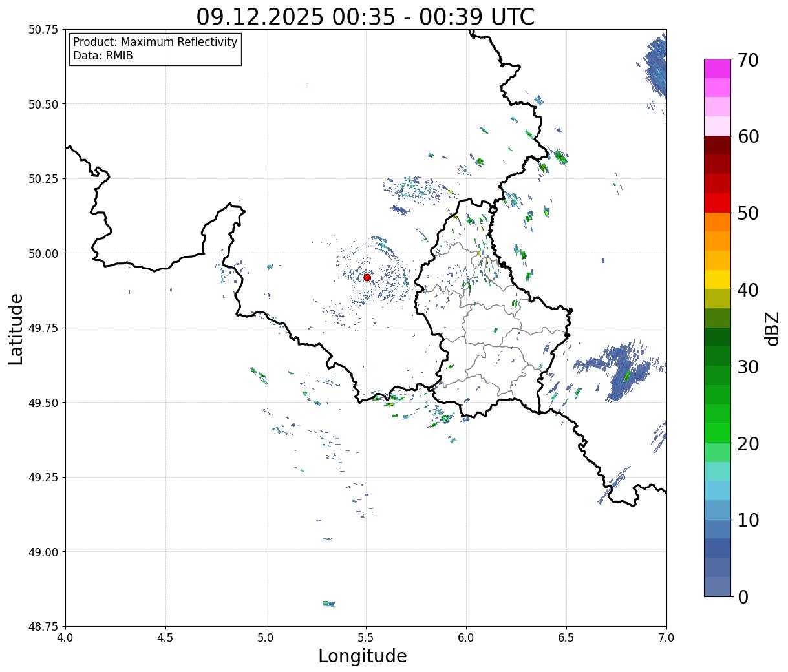Click the latitude tick label 50.50
The height and width of the screenshot is (672, 788).
pyautogui.click(x=43, y=104)
